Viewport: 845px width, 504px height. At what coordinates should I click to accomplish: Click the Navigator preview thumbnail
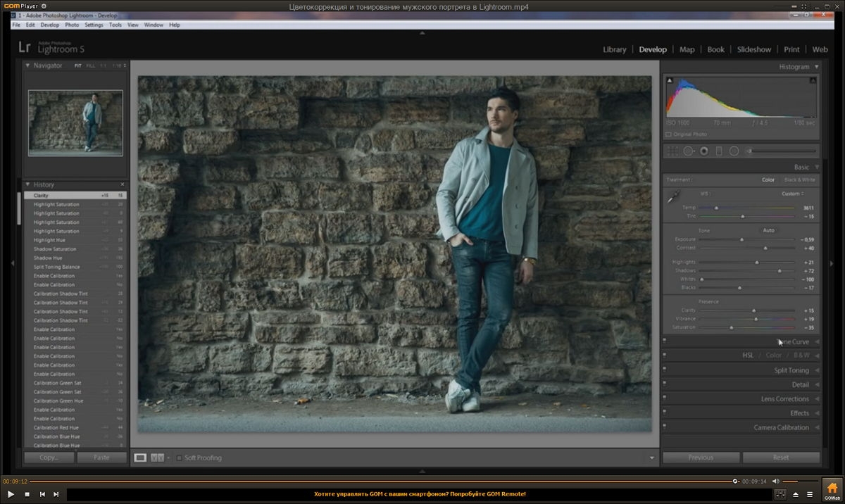tap(75, 122)
